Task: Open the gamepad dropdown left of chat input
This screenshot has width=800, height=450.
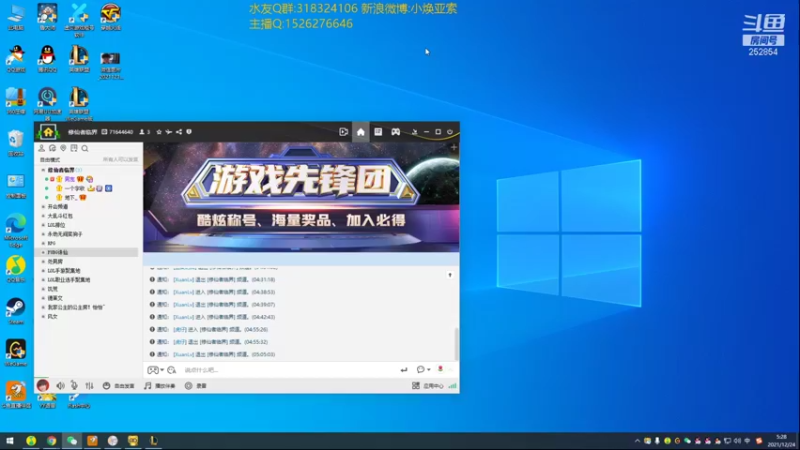Action: (x=155, y=370)
